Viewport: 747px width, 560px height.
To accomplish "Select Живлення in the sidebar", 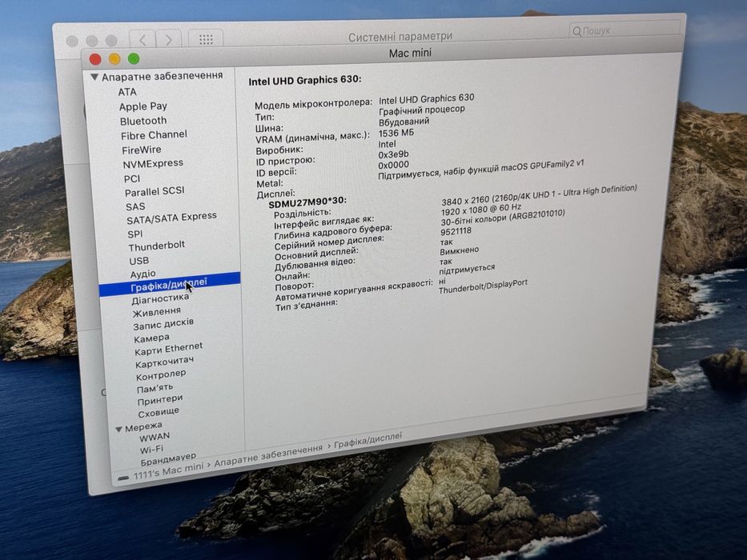I will pyautogui.click(x=157, y=312).
